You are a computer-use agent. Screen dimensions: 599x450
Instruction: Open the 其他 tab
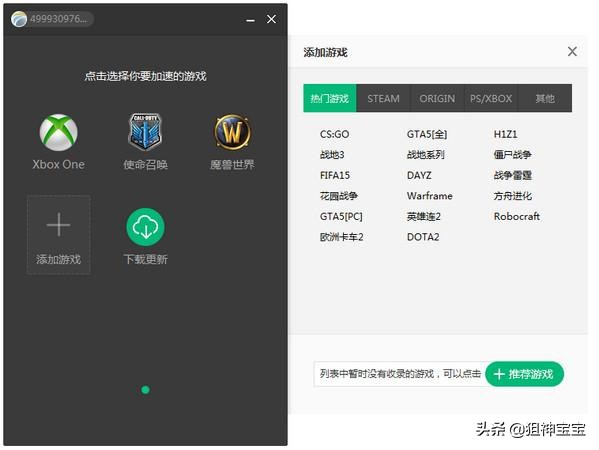tap(545, 99)
